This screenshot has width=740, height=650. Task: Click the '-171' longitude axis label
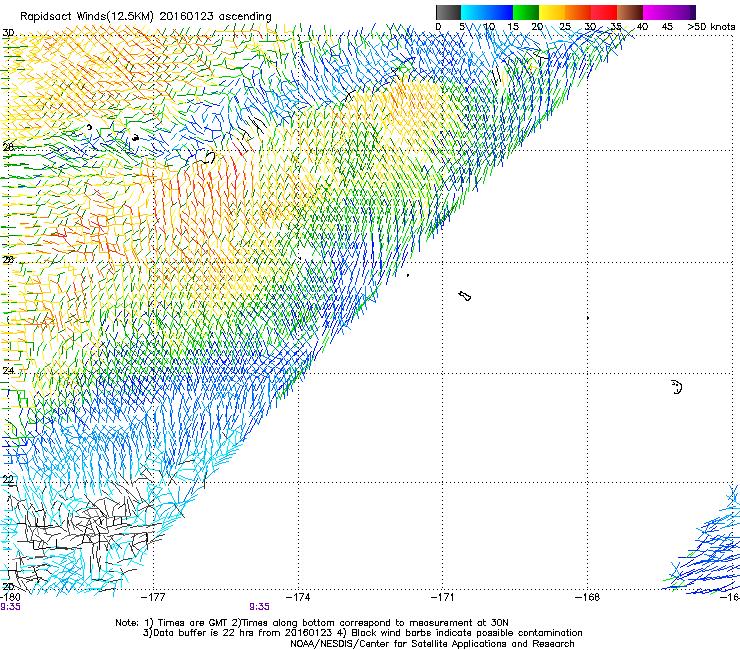click(443, 597)
